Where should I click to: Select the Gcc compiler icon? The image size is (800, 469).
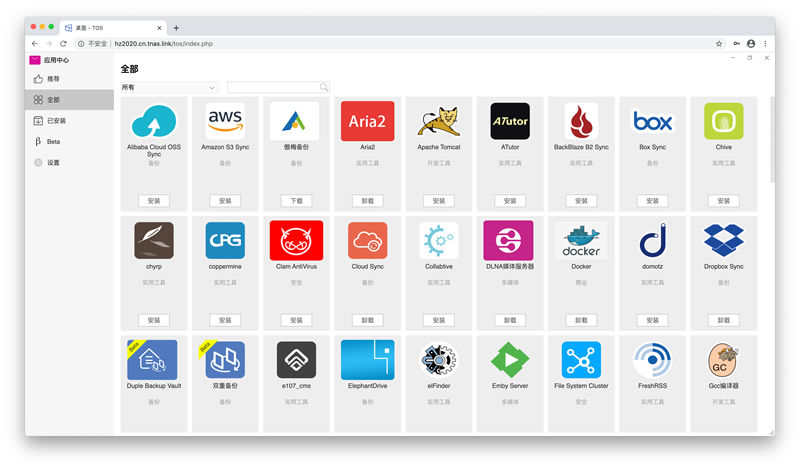coord(723,360)
